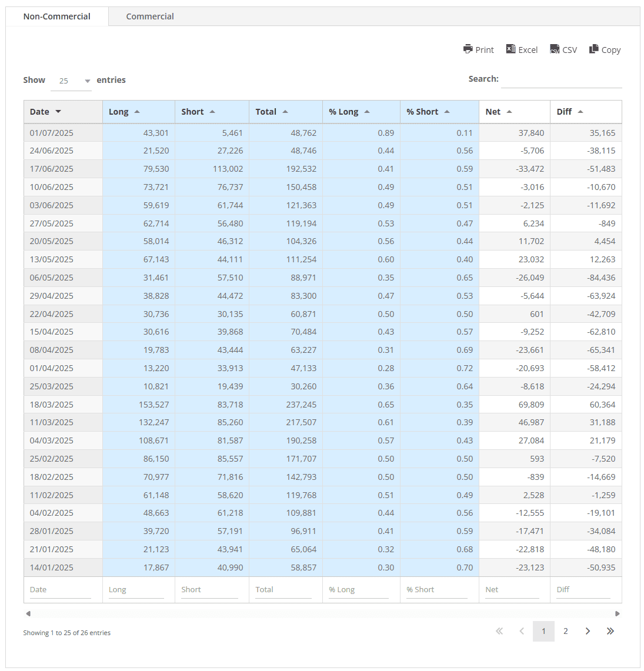Go to page 2
644x671 pixels.
click(565, 631)
